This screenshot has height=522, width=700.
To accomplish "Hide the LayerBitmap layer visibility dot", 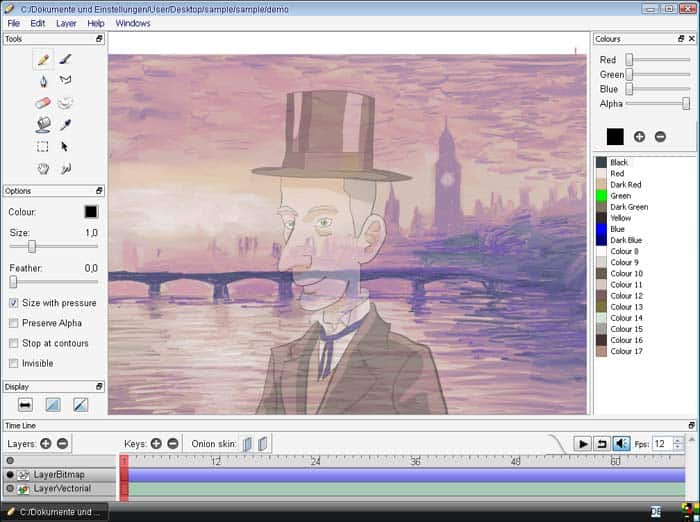I will pos(10,474).
